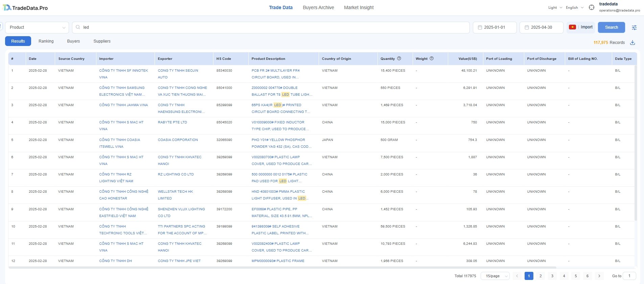The width and height of the screenshot is (644, 284).
Task: Open the English language dropdown
Action: [x=574, y=7]
